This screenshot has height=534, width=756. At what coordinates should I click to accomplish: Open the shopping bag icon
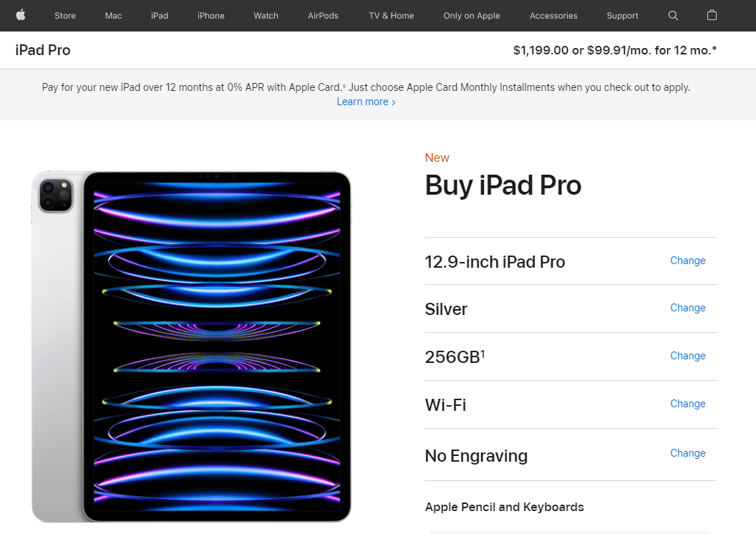[712, 15]
